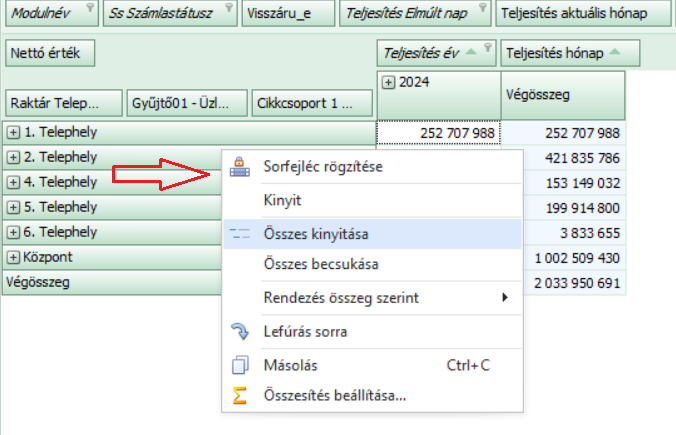Click the filter icon on Teljesítés év header

coord(487,49)
